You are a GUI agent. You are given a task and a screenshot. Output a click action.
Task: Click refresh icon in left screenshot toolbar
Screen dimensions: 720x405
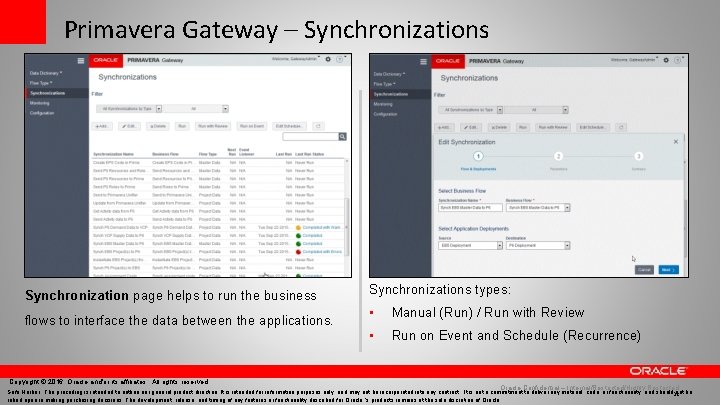(x=318, y=126)
